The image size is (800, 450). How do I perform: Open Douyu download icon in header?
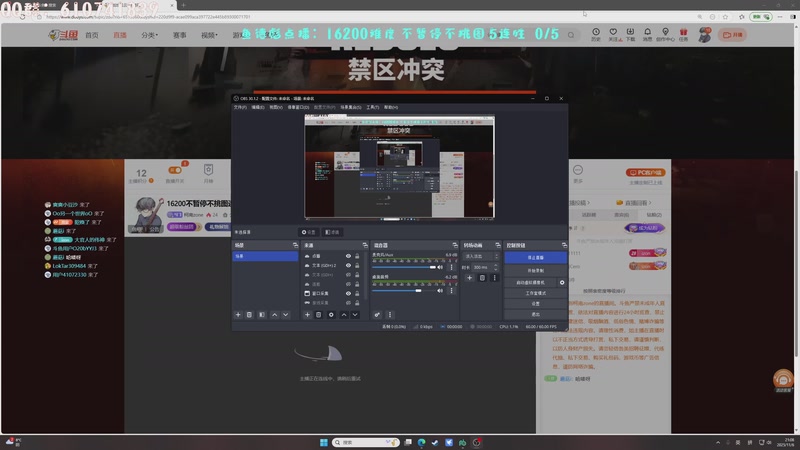(x=631, y=34)
